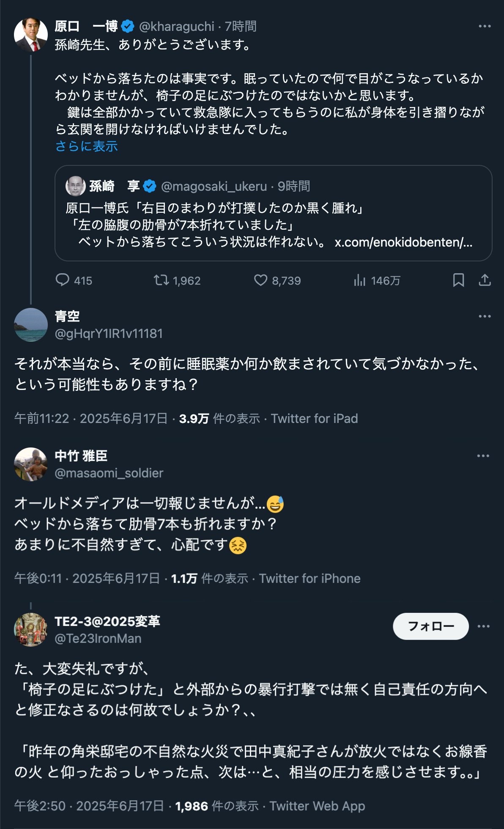The image size is (504, 829).
Task: Like the tweet with 8,739 likes
Action: (x=260, y=280)
